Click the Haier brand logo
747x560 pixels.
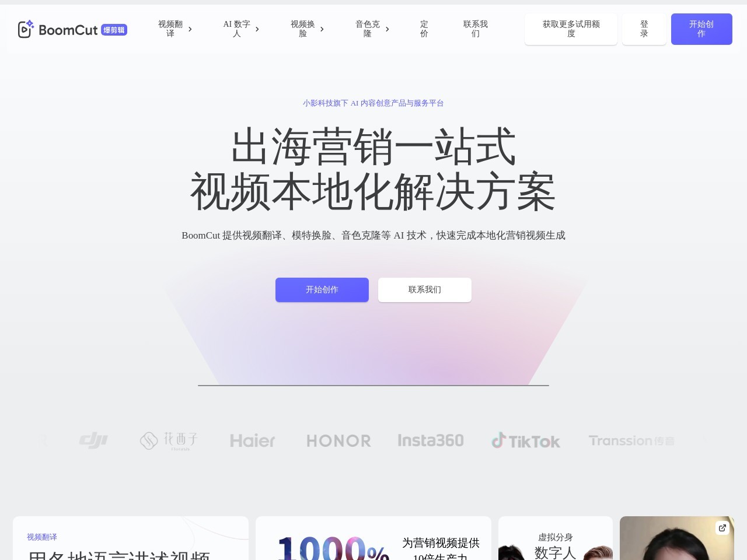point(252,440)
